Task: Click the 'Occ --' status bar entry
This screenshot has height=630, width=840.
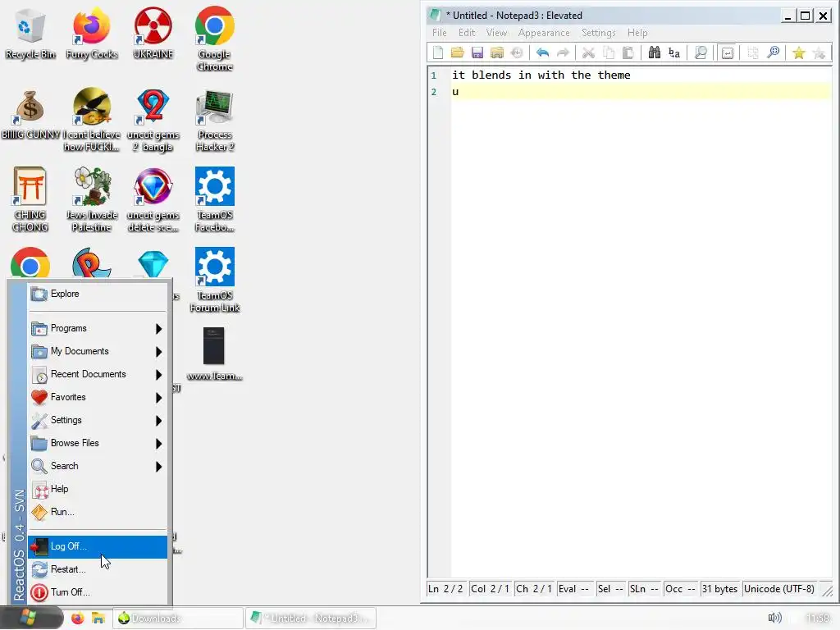Action: [680, 589]
